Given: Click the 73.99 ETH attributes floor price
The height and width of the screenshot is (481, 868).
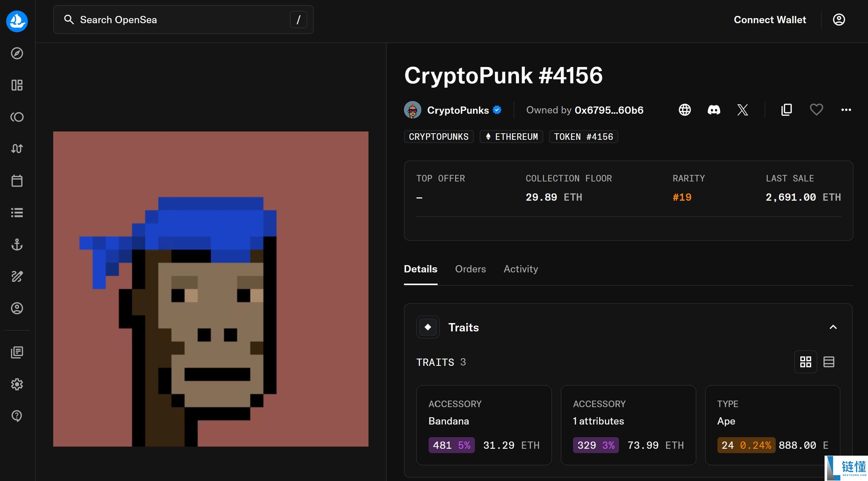Looking at the screenshot, I should point(656,445).
